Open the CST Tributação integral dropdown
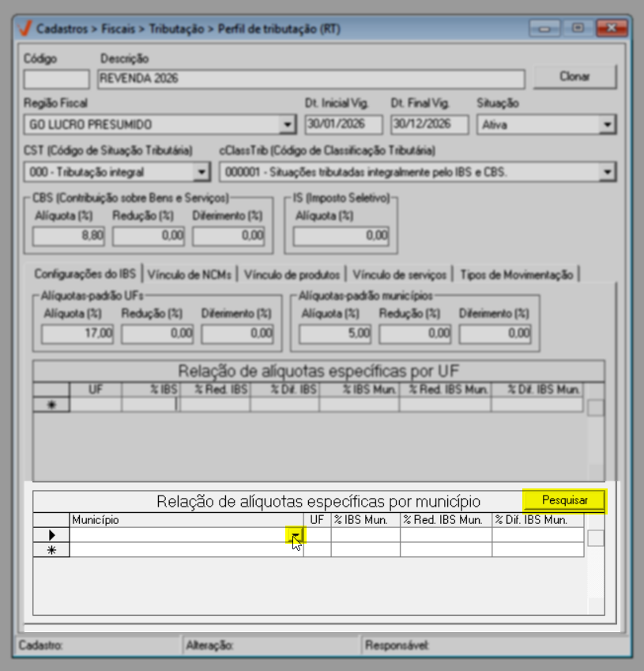The width and height of the screenshot is (644, 671). [x=201, y=172]
